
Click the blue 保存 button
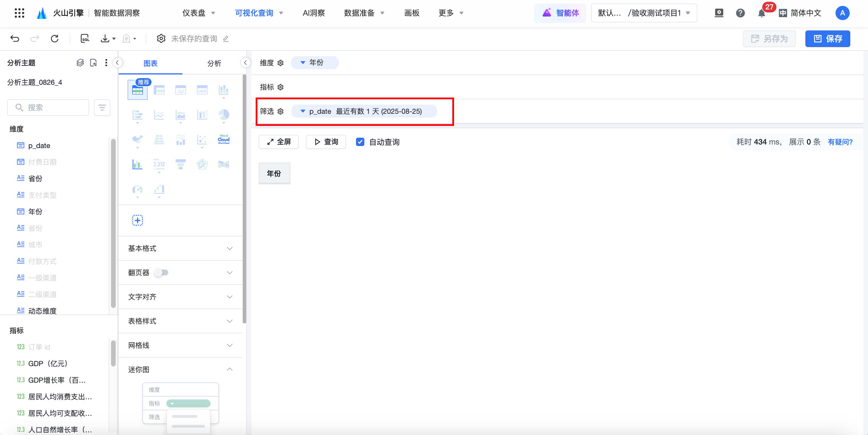[x=828, y=39]
